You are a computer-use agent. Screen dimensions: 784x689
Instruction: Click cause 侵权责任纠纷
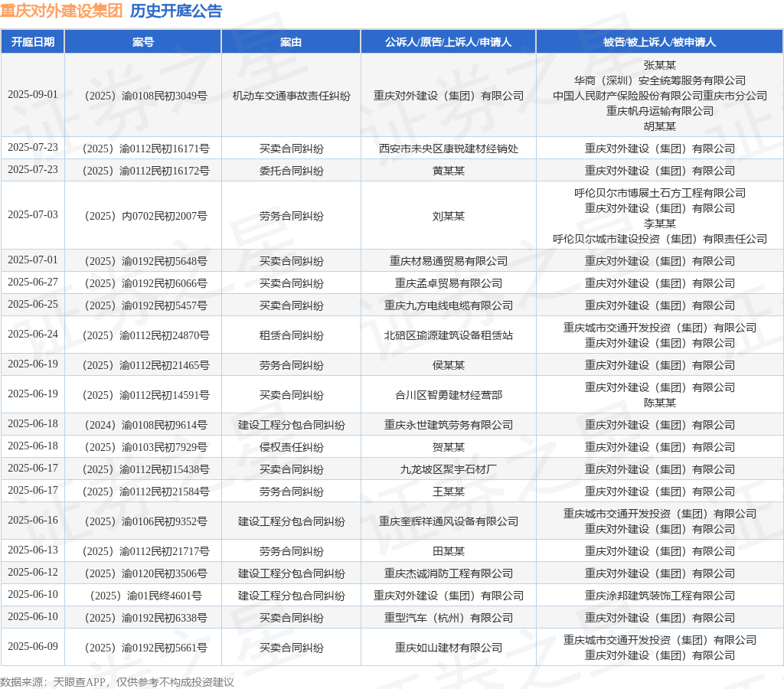[x=291, y=447]
